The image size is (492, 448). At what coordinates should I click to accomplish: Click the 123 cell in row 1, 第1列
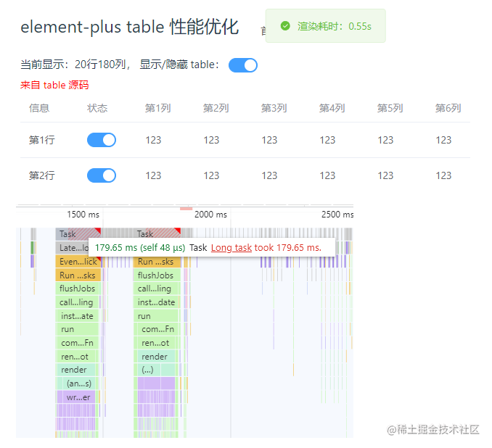click(x=153, y=140)
